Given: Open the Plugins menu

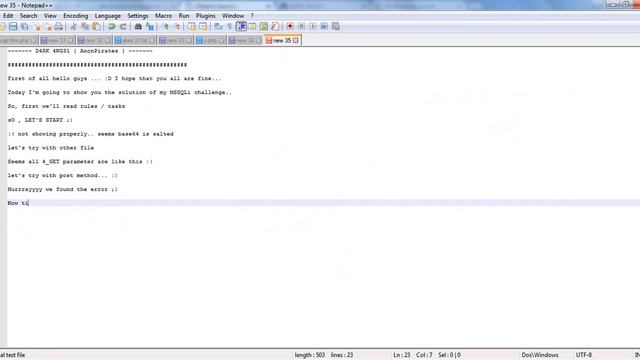Looking at the screenshot, I should click(x=205, y=16).
